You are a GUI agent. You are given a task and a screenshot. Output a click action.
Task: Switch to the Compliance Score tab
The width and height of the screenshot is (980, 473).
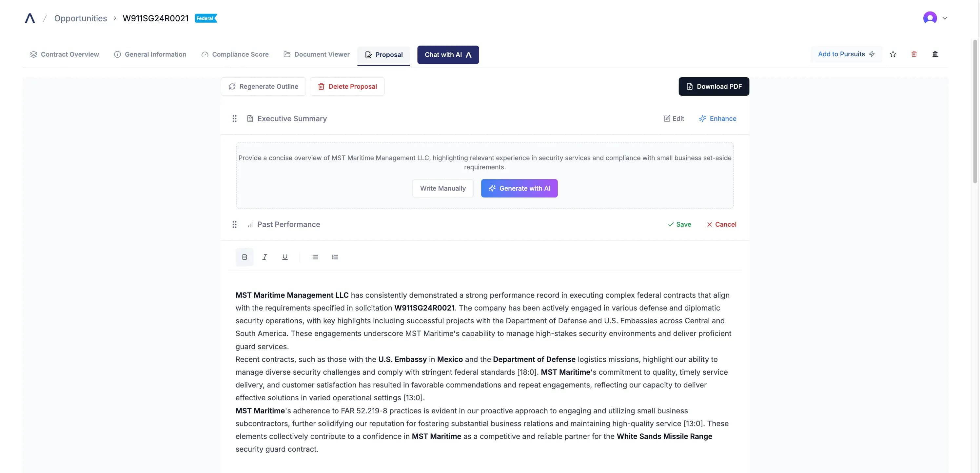pyautogui.click(x=235, y=54)
